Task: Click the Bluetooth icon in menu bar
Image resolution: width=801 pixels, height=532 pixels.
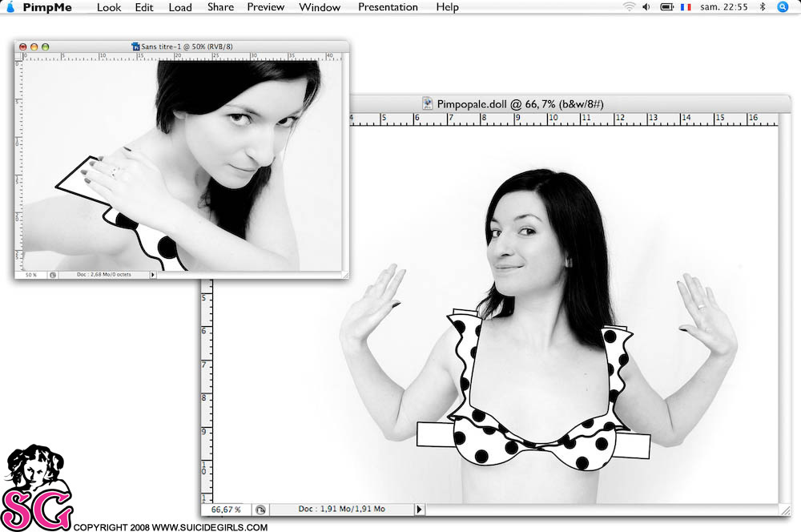Action: coord(763,6)
